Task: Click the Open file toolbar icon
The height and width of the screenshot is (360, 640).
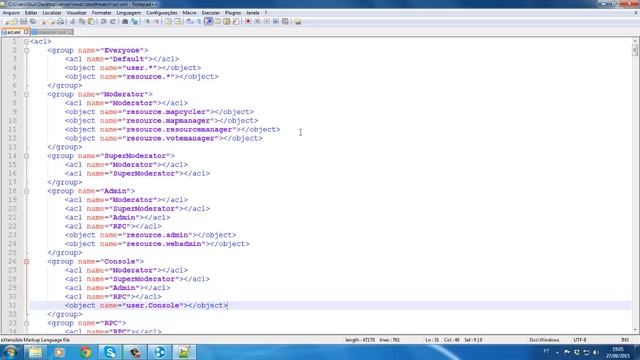Action: (x=14, y=21)
